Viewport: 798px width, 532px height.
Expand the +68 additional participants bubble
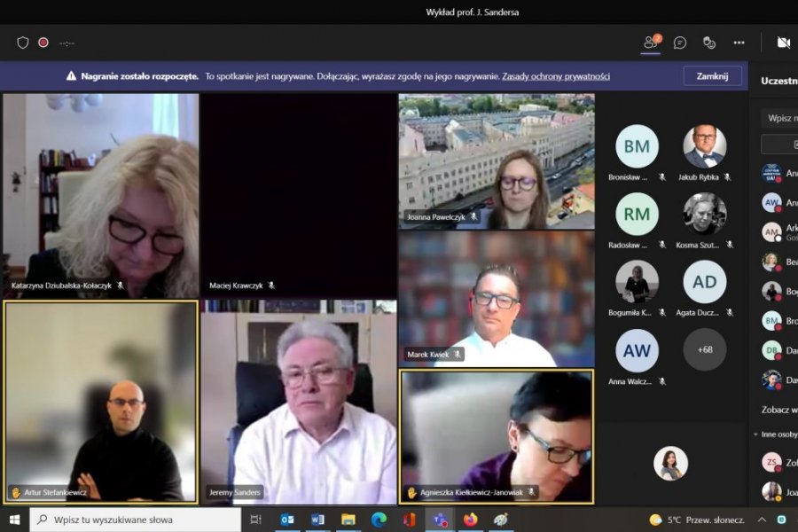pos(705,349)
